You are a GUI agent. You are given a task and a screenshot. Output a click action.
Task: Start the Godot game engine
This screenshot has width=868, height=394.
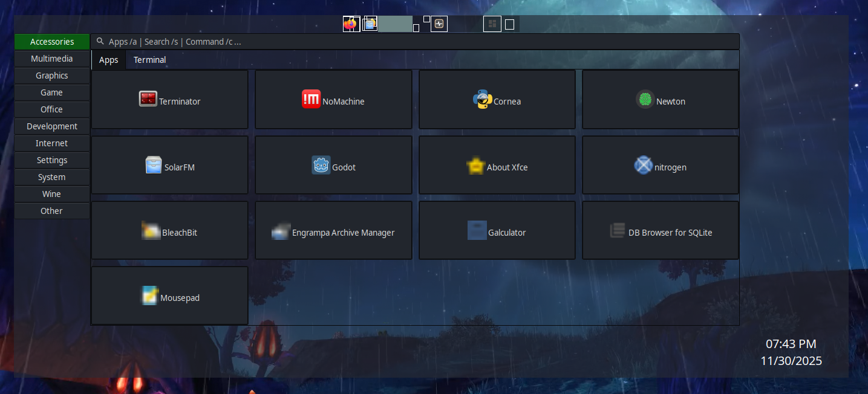pyautogui.click(x=333, y=164)
